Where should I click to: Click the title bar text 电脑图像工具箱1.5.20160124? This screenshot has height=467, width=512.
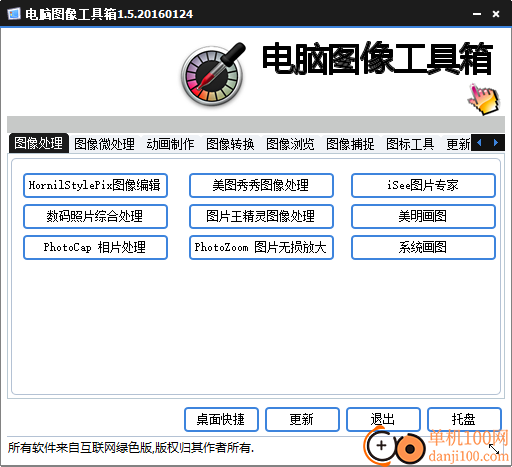109,14
